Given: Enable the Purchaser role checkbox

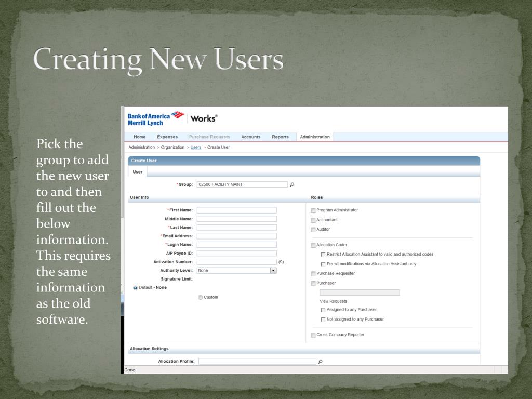Looking at the screenshot, I should (313, 283).
